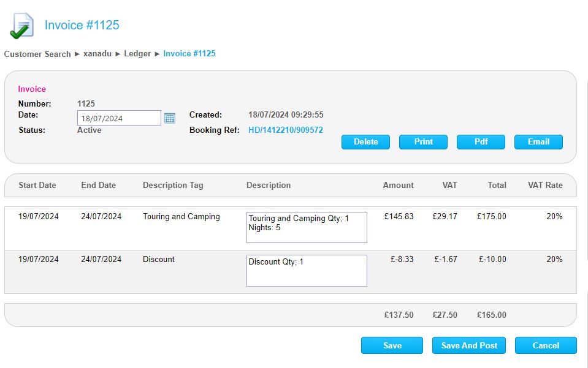
Task: Click the Description Tag column header
Action: tap(173, 185)
